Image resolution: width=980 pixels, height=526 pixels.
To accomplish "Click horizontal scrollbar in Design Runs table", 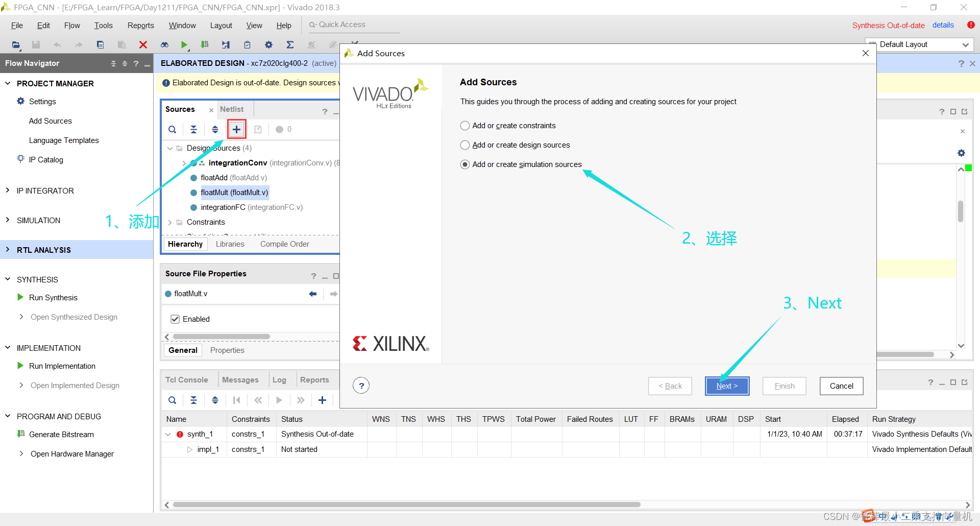I will tap(406, 505).
